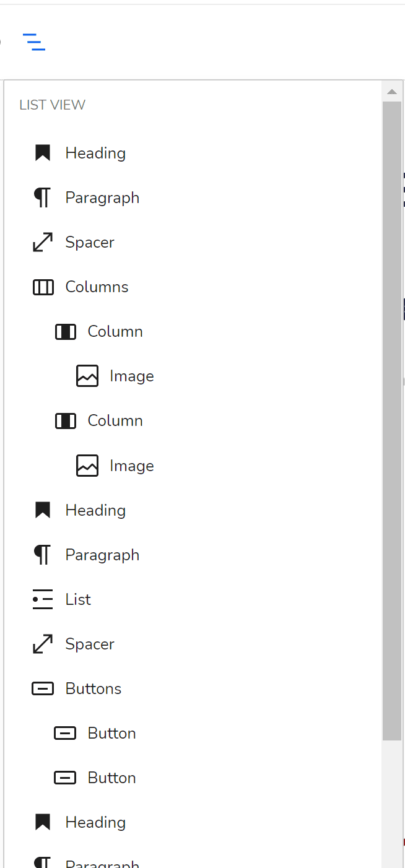
Task: Select the second Button block
Action: tap(111, 778)
